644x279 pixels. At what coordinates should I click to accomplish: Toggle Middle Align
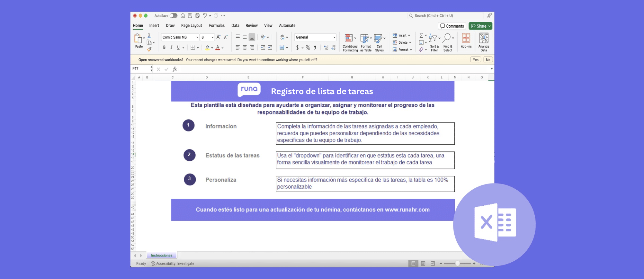(245, 37)
